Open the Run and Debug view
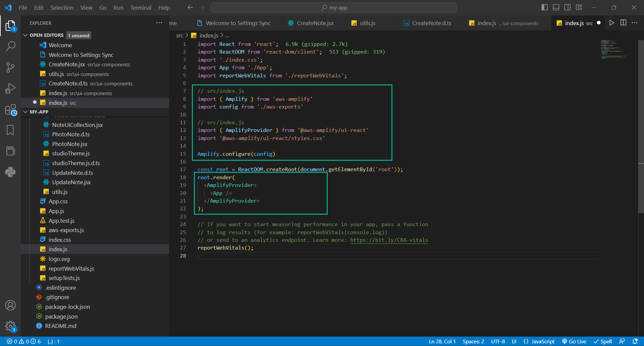 [10, 88]
